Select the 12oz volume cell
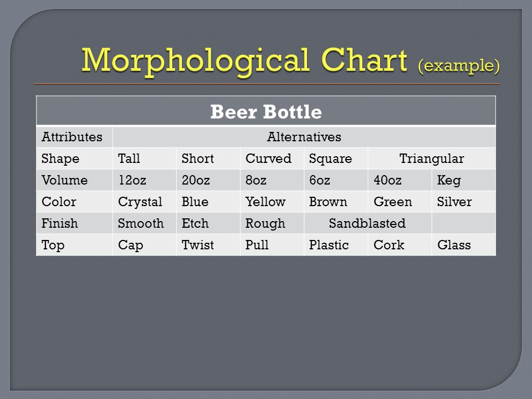This screenshot has height=399, width=532. click(145, 180)
